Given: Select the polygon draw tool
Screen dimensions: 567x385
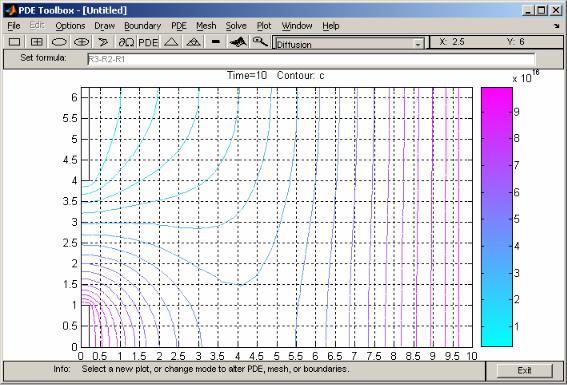Looking at the screenshot, I should [103, 42].
